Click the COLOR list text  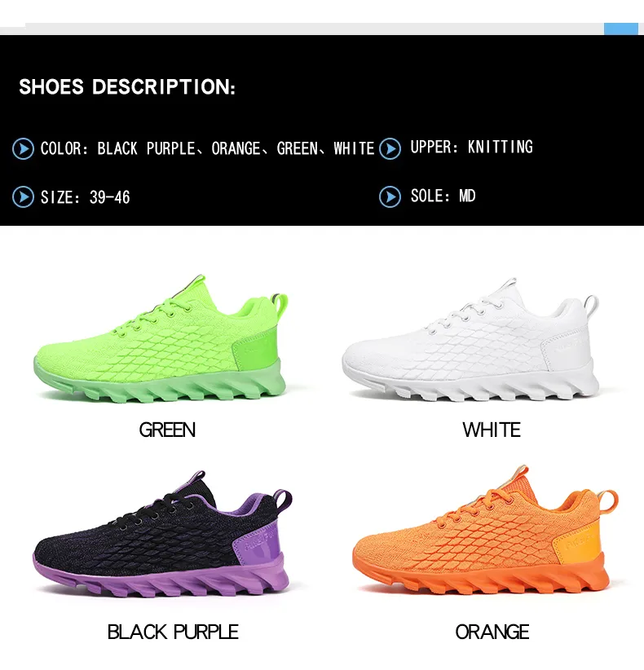207,148
